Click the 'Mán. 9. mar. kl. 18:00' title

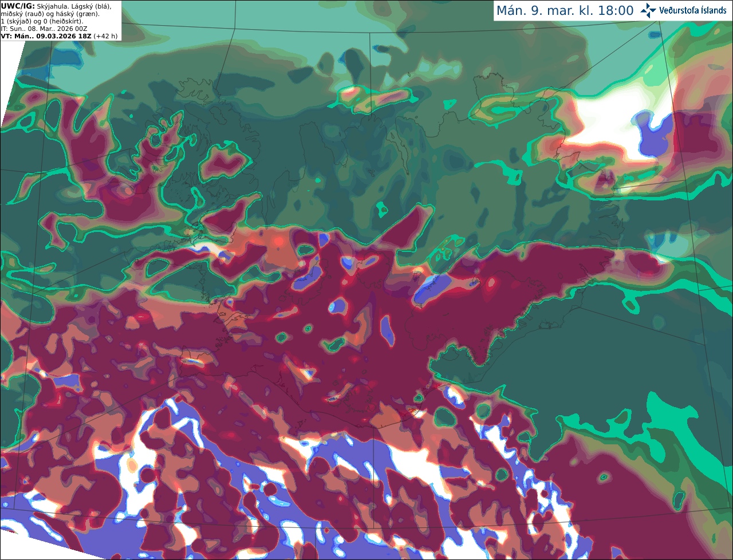tap(565, 11)
